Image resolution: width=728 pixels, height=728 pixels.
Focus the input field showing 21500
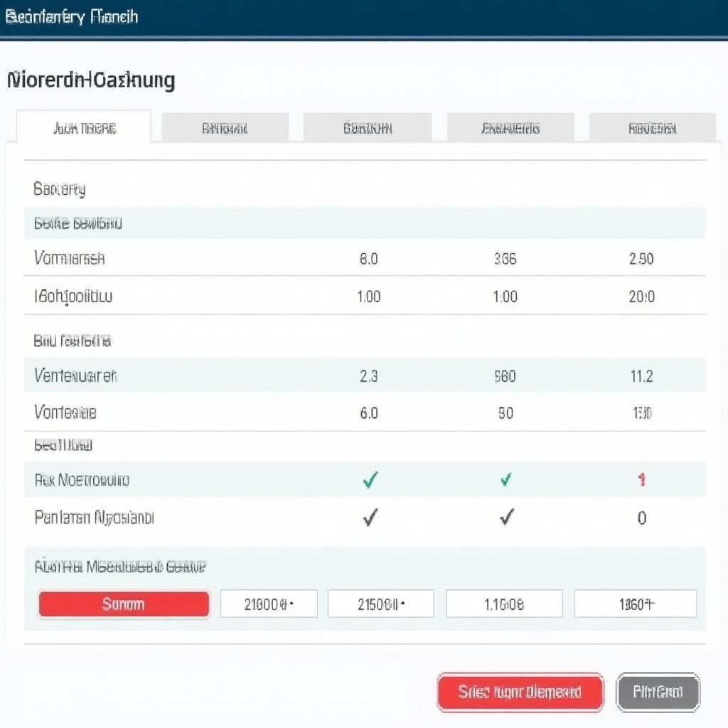click(x=380, y=604)
